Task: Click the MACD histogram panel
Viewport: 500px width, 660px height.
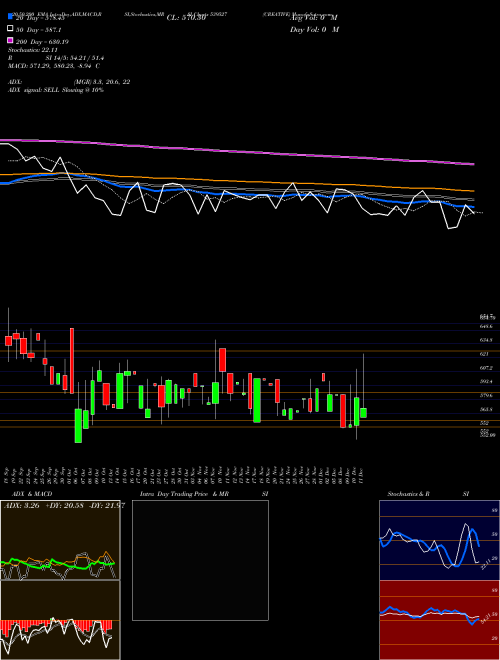Action: (60, 620)
